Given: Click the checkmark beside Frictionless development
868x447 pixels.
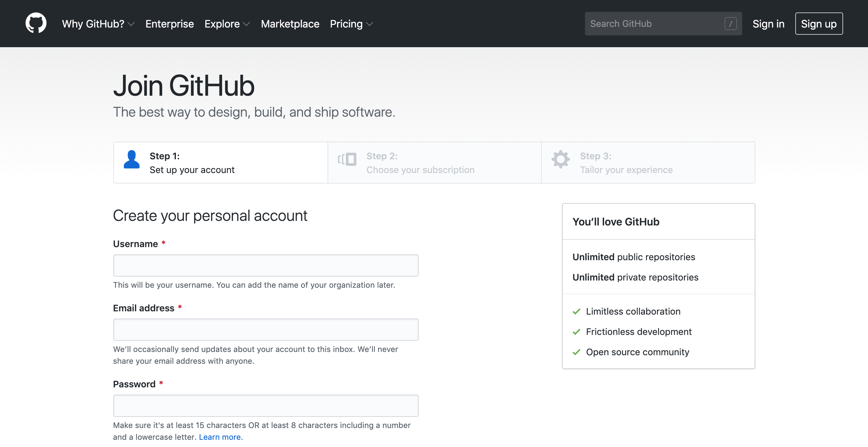Looking at the screenshot, I should 576,331.
